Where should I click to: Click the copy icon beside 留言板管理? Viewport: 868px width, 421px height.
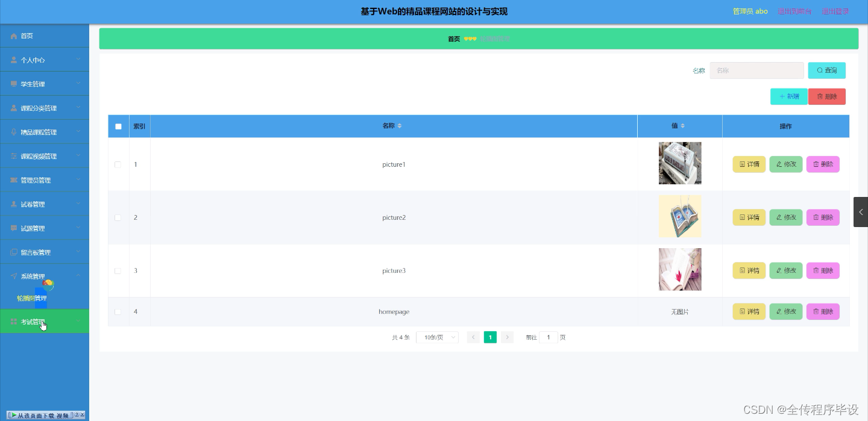click(x=14, y=252)
